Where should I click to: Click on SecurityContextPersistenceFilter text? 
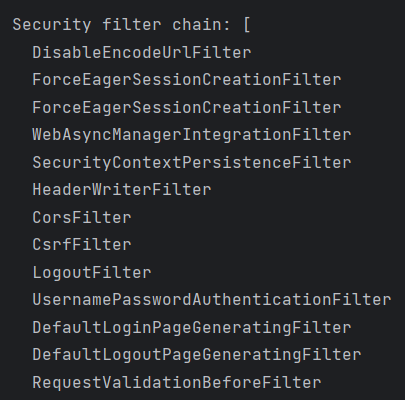pos(192,163)
